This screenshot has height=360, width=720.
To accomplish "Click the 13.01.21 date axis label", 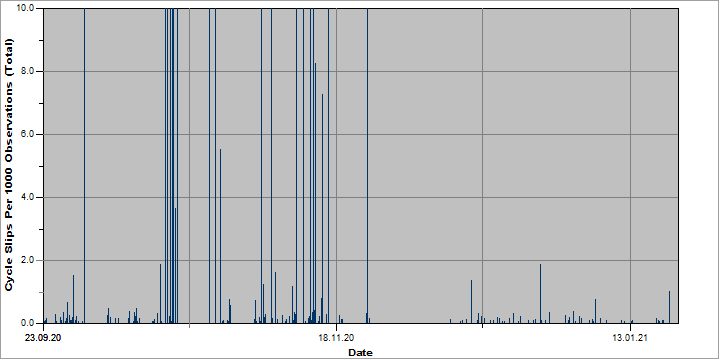I will tap(630, 338).
